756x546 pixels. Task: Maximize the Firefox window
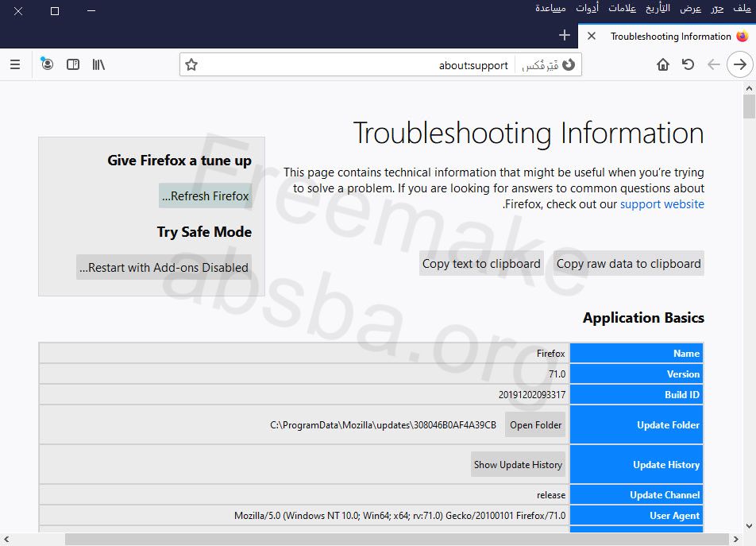pyautogui.click(x=55, y=10)
